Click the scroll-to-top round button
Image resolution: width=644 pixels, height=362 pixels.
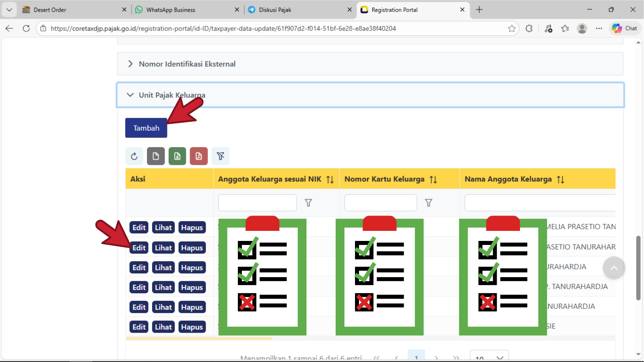coord(614,268)
